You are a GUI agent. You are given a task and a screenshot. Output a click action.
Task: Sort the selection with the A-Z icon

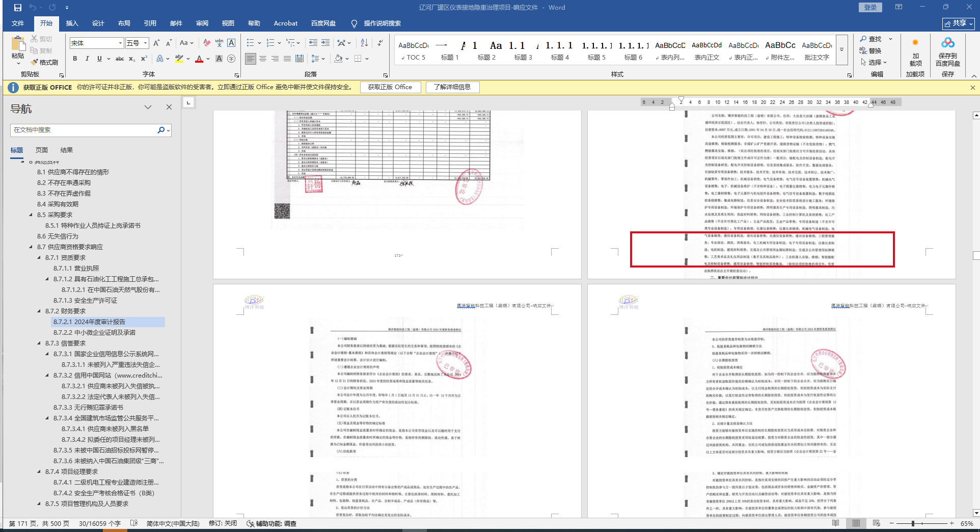coord(364,43)
